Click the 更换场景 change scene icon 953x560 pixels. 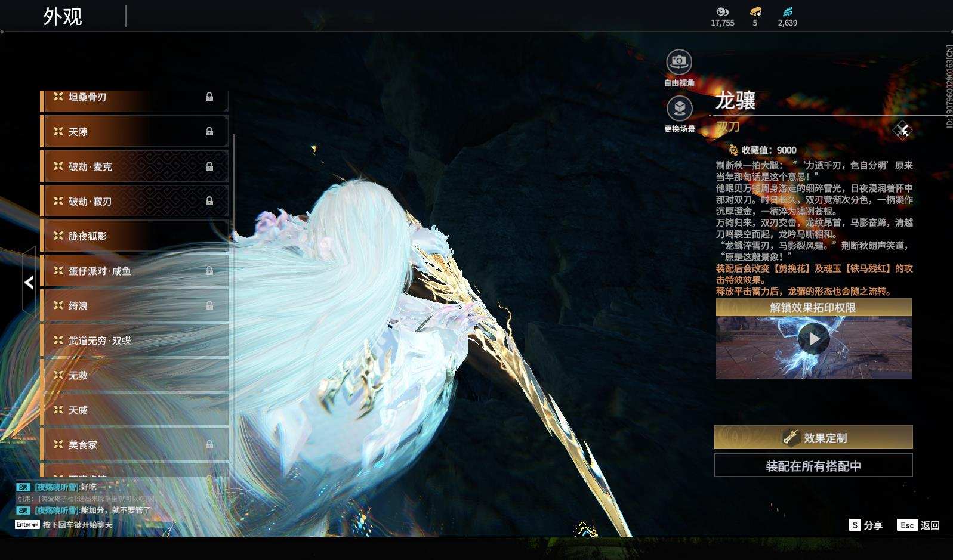[679, 109]
